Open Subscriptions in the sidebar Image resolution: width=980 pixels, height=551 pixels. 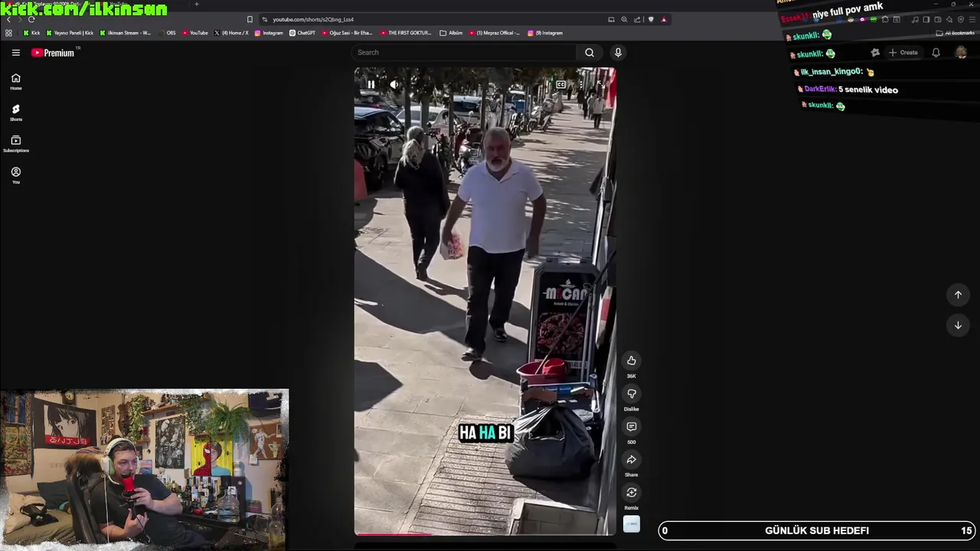[x=15, y=144]
